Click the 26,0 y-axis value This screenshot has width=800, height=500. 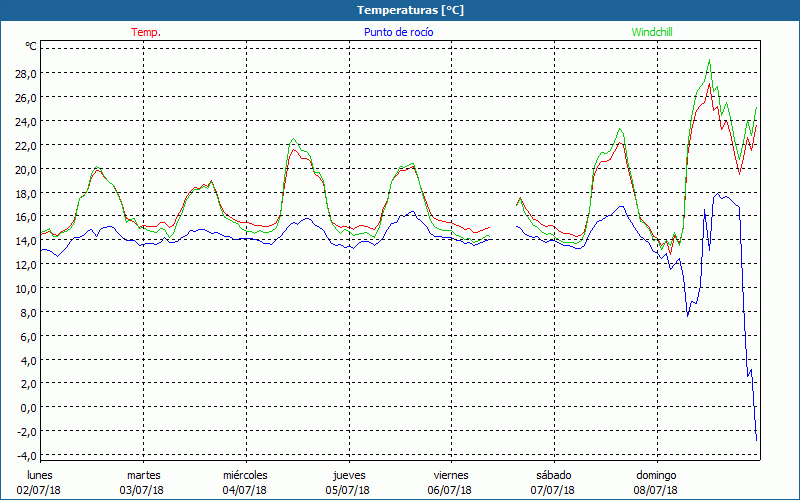[x=26, y=97]
